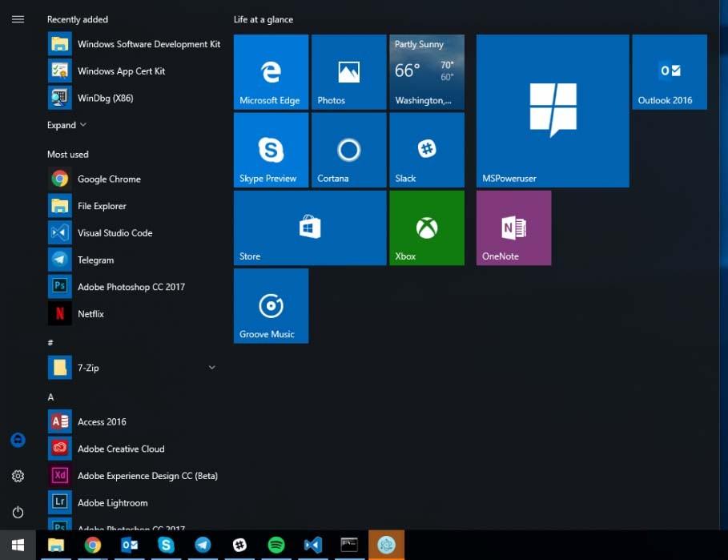Expand the 7-Zip group chevron
The width and height of the screenshot is (728, 560).
[x=211, y=367]
